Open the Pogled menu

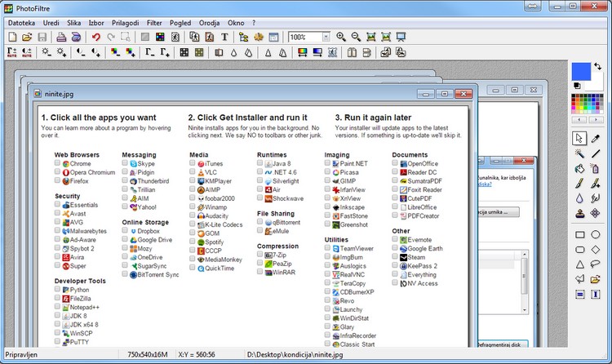pos(180,23)
